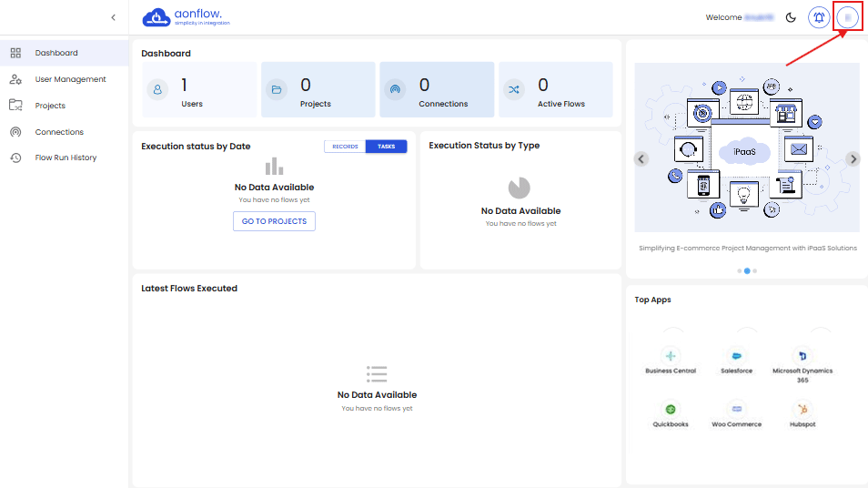Go to Projects in sidebar
This screenshot has height=488, width=868.
[50, 106]
